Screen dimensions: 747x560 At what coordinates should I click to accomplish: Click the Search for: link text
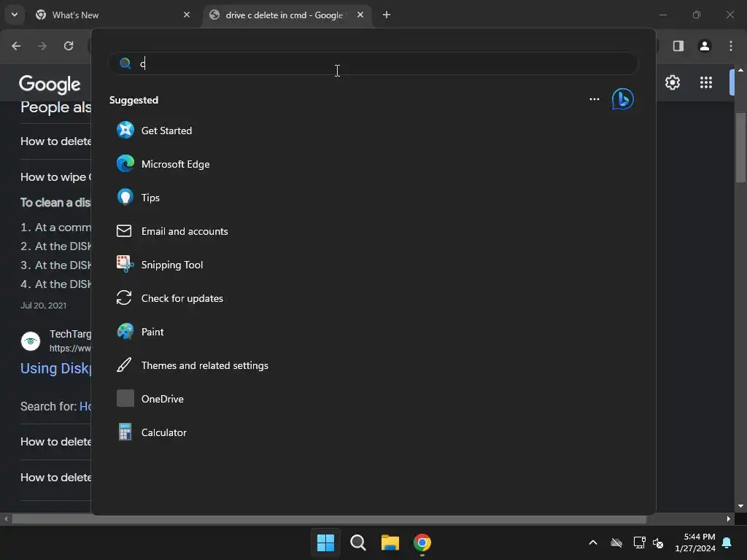85,407
